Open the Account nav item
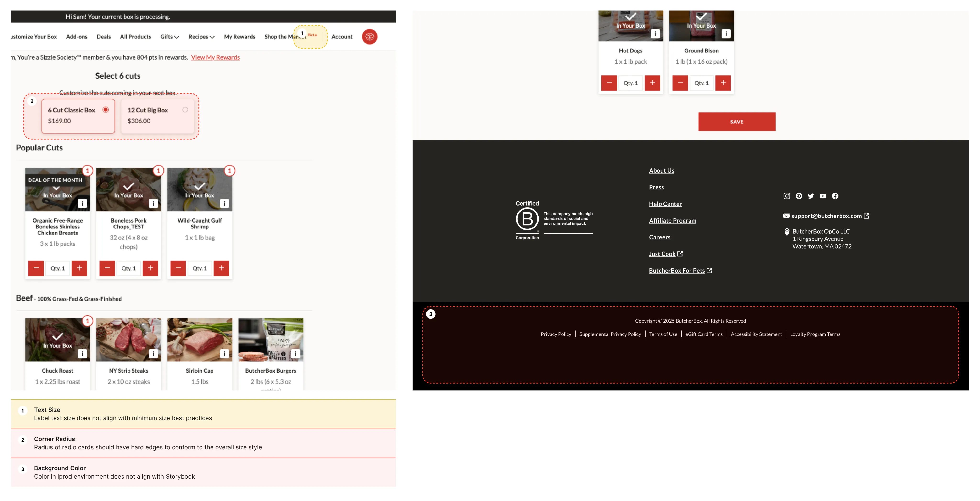 coord(342,37)
